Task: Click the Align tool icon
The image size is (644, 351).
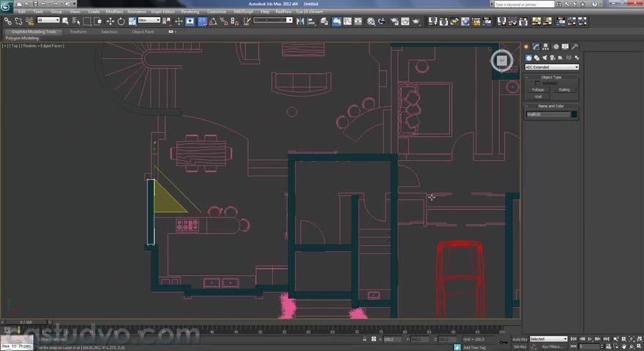Action: 311,21
